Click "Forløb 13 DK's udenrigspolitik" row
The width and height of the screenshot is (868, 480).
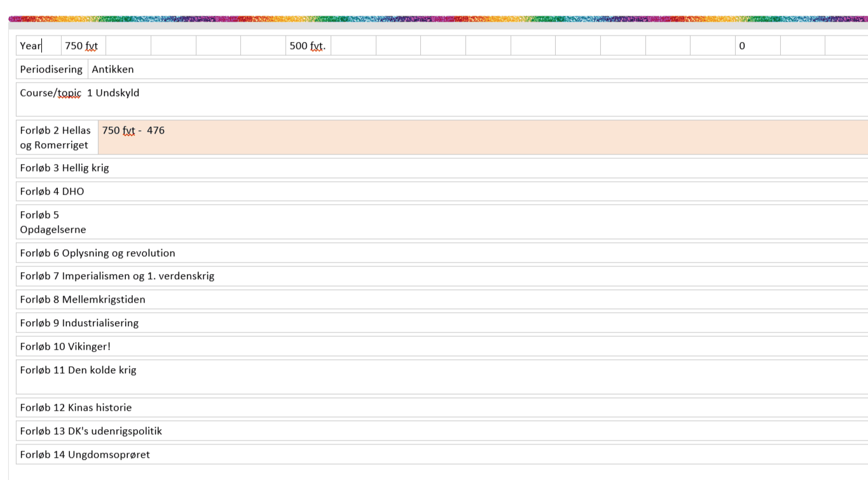pyautogui.click(x=442, y=431)
